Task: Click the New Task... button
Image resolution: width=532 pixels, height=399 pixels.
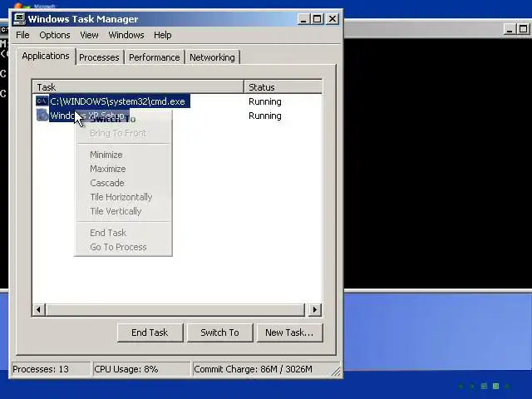Action: point(289,332)
